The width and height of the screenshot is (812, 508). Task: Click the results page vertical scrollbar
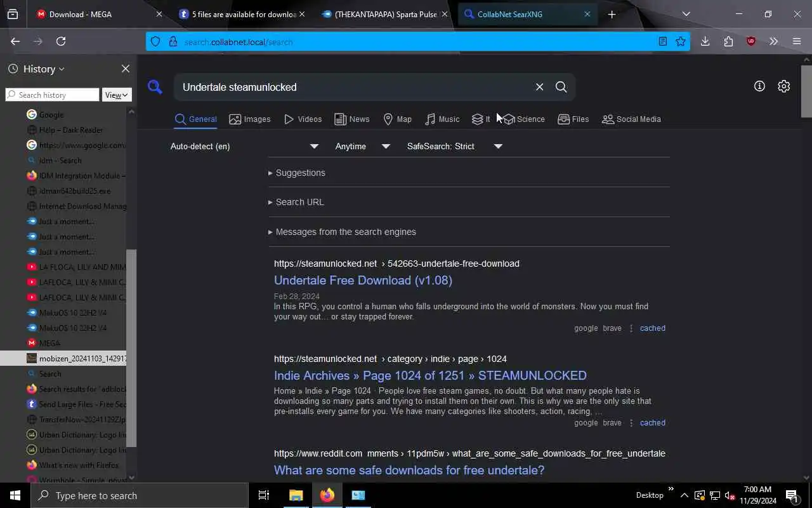pos(806,91)
